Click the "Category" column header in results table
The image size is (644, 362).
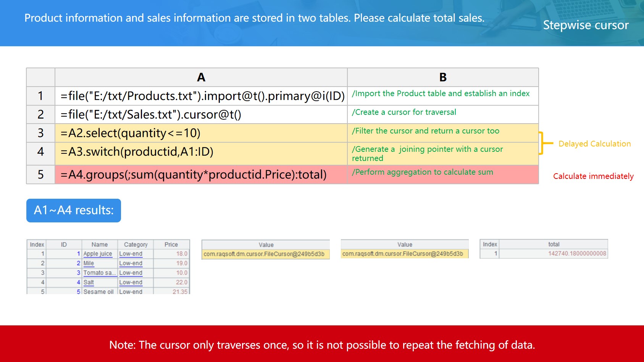coord(136,245)
